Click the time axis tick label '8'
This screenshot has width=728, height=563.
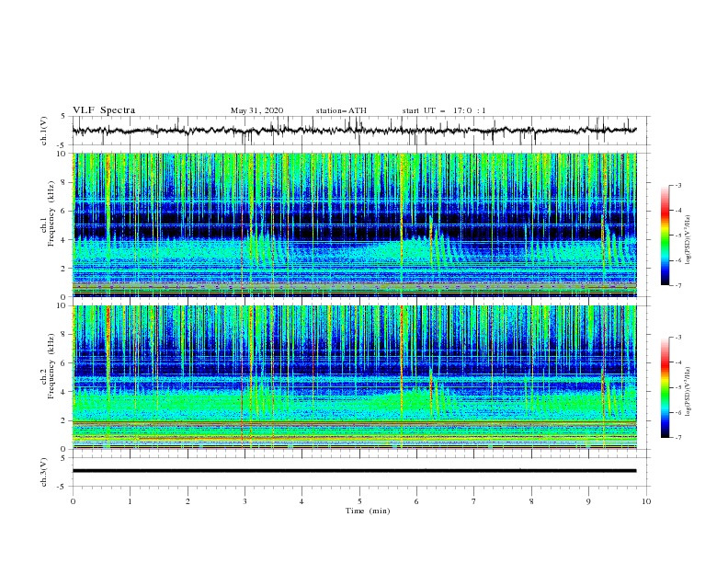click(x=531, y=501)
